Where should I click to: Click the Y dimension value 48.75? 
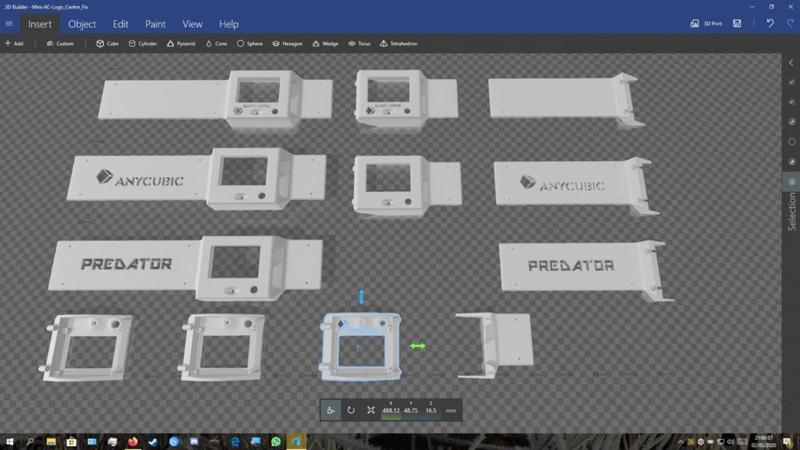pyautogui.click(x=411, y=410)
